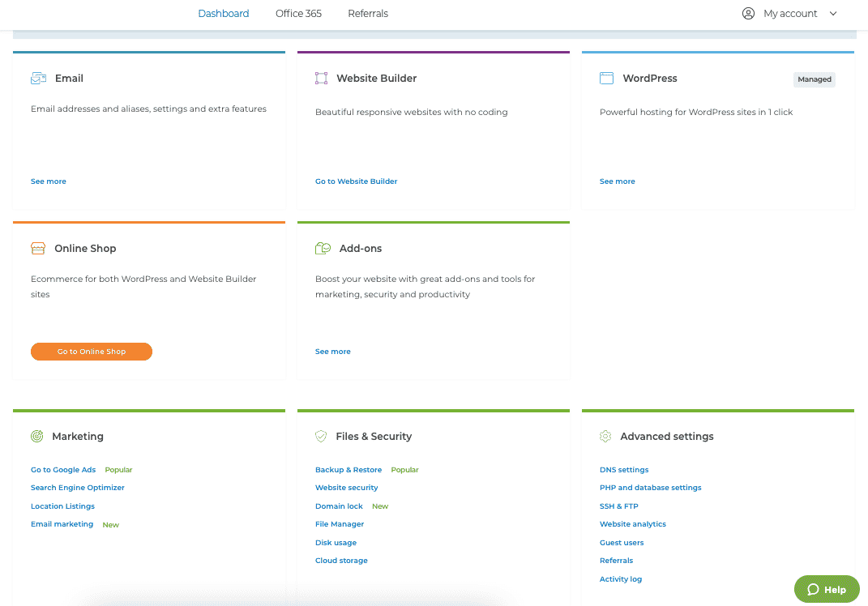Switch to the Dashboard tab
This screenshot has width=868, height=606.
[224, 13]
